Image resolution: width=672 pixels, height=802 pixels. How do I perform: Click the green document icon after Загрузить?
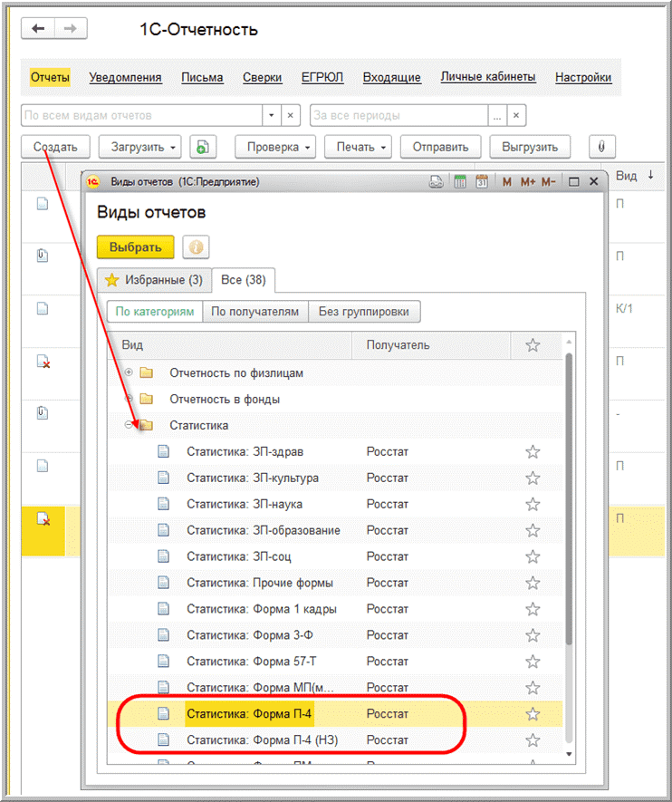pos(205,147)
